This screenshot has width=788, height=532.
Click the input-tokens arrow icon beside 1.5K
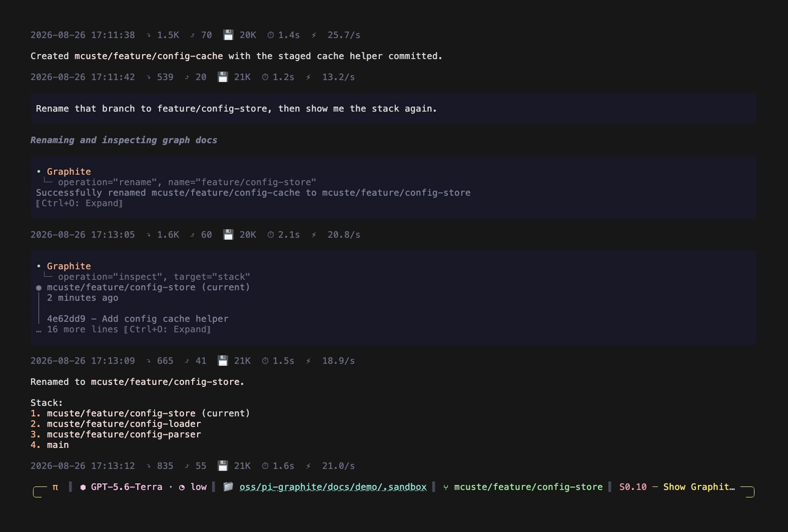tap(148, 35)
